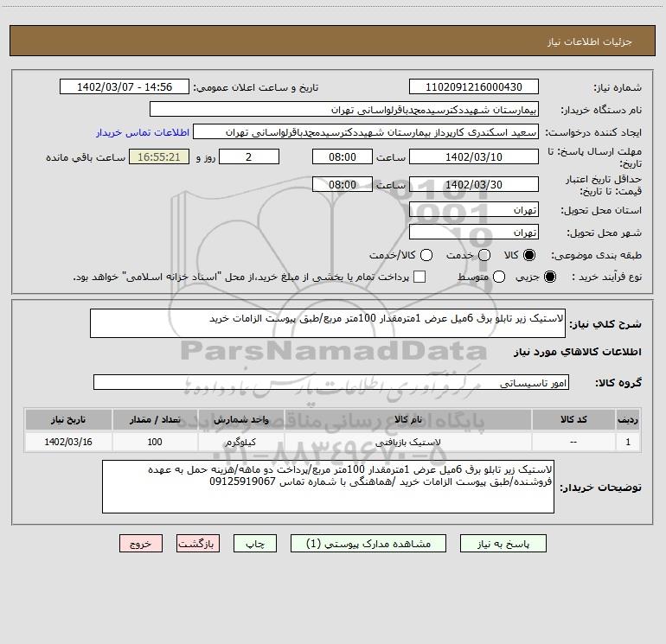666x644 pixels.
Task: Click the مشاهده مدارک پیوستی (1) button
Action: pyautogui.click(x=368, y=544)
